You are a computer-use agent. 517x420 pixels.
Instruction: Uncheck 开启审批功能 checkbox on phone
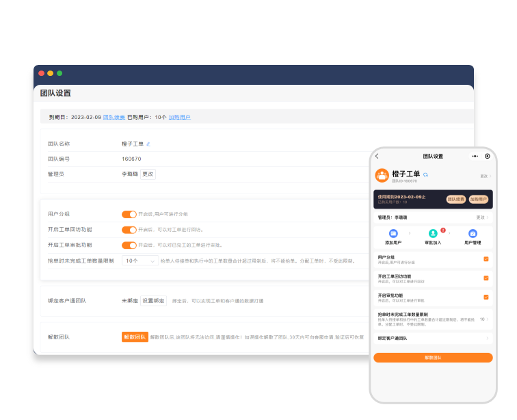(486, 298)
